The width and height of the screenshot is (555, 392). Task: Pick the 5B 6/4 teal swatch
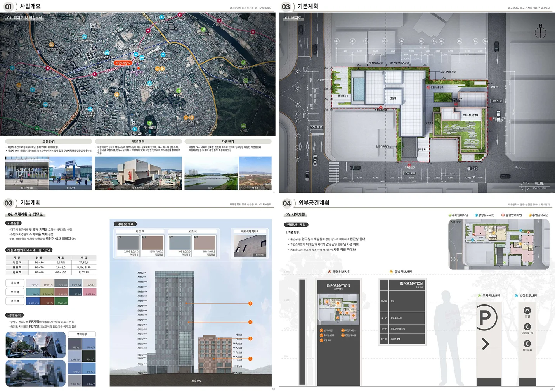(33, 292)
